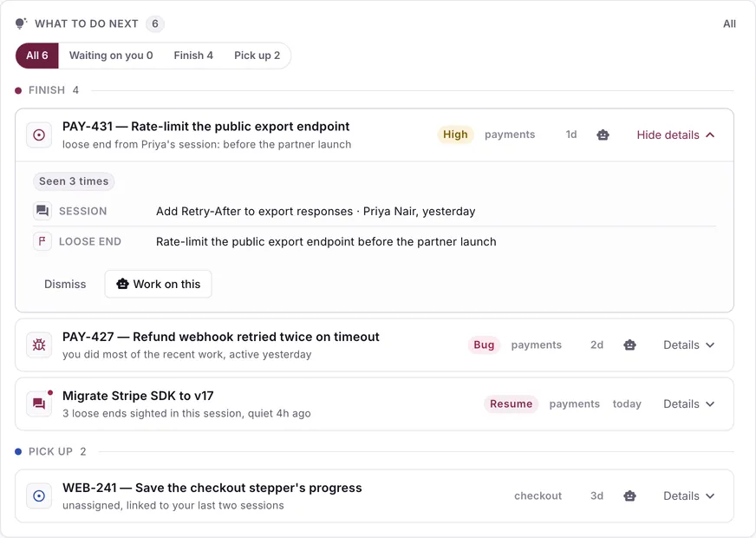This screenshot has width=756, height=538.
Task: Click the bug icon on PAY-427
Action: pos(39,345)
